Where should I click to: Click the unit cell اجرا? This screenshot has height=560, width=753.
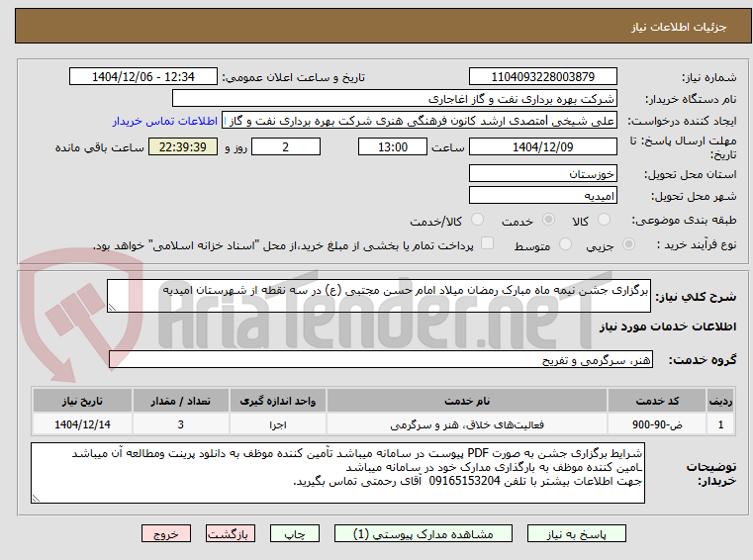(278, 424)
